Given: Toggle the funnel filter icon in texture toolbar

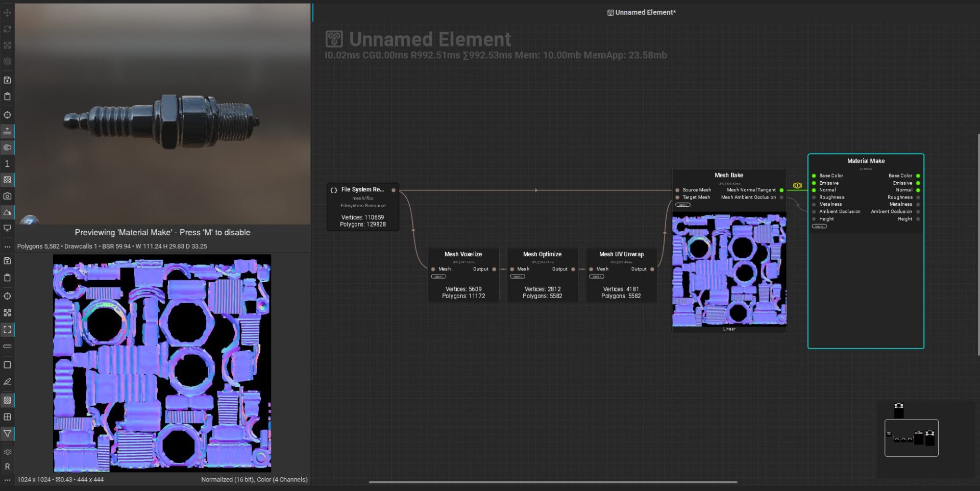Looking at the screenshot, I should [7, 434].
